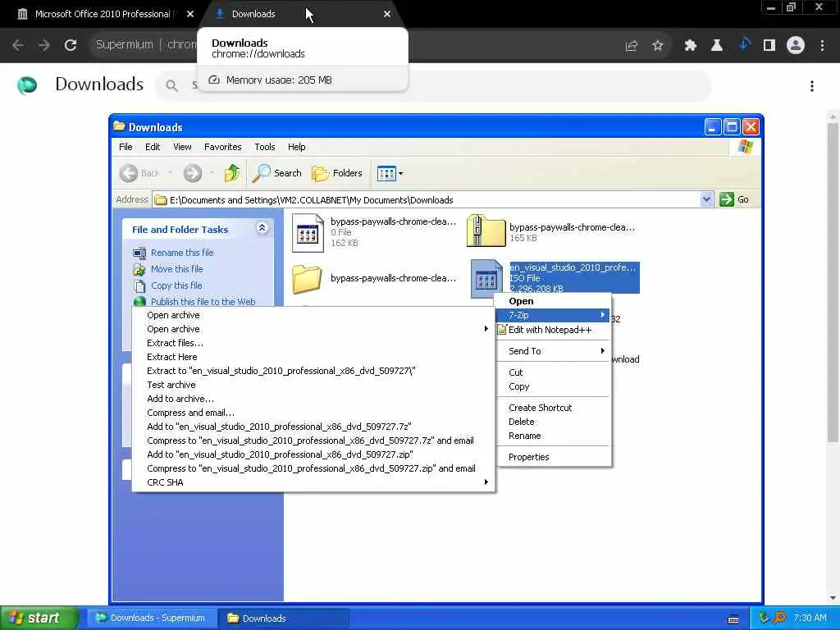The height and width of the screenshot is (630, 840).
Task: Click the Windows start button
Action: (x=39, y=619)
